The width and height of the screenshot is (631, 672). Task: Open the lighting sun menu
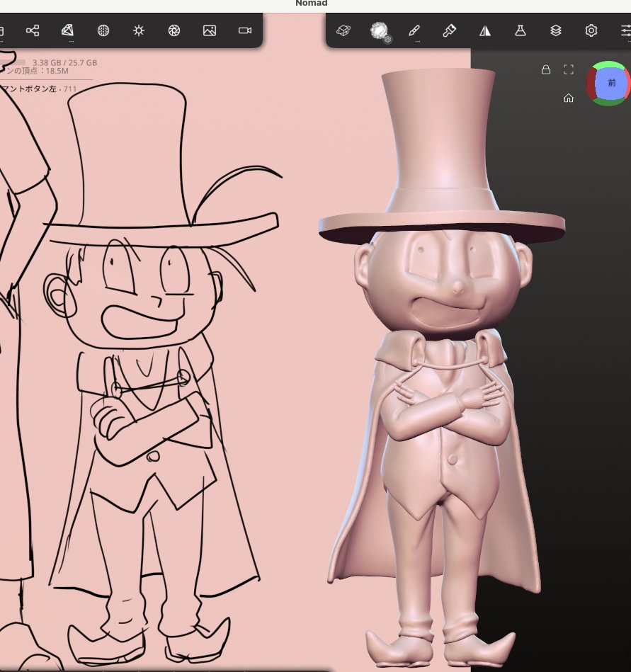139,30
